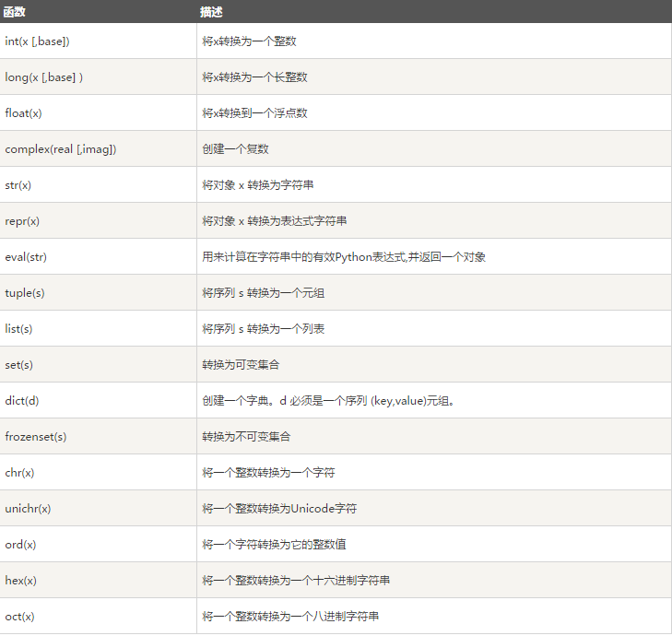The image size is (672, 636).
Task: Click description 将序列 s 转换为一个列表
Action: click(263, 329)
